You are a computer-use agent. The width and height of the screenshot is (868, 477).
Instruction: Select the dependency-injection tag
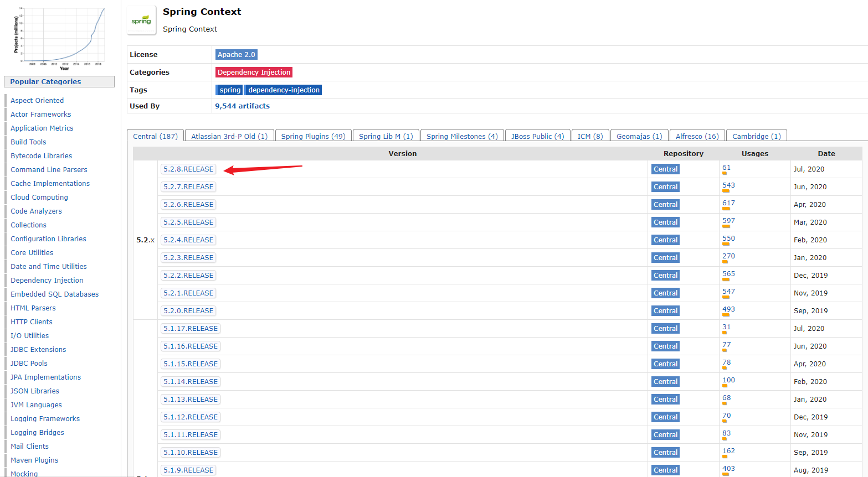284,90
